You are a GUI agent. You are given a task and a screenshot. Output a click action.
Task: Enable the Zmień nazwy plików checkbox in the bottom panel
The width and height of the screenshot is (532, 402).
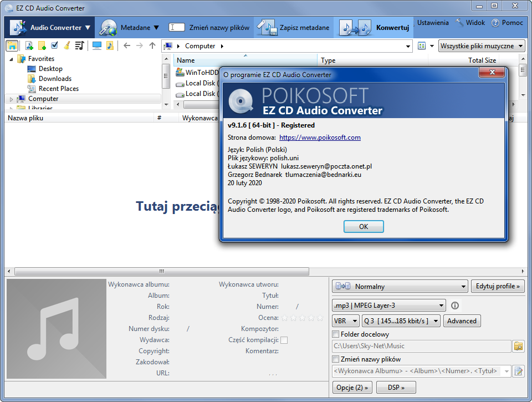336,359
